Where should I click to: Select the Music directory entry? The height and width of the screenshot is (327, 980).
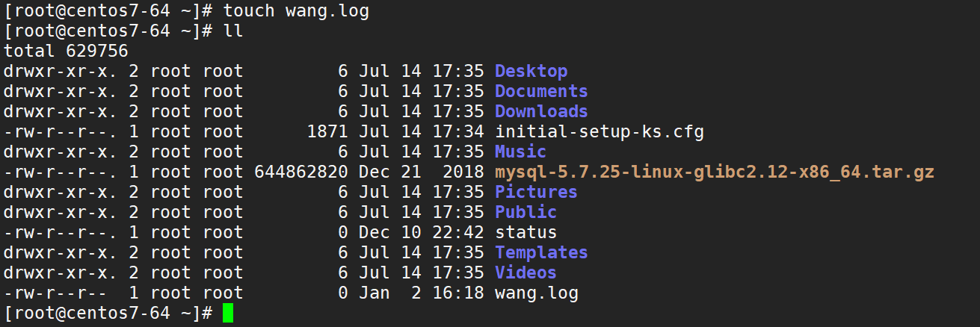pos(520,152)
